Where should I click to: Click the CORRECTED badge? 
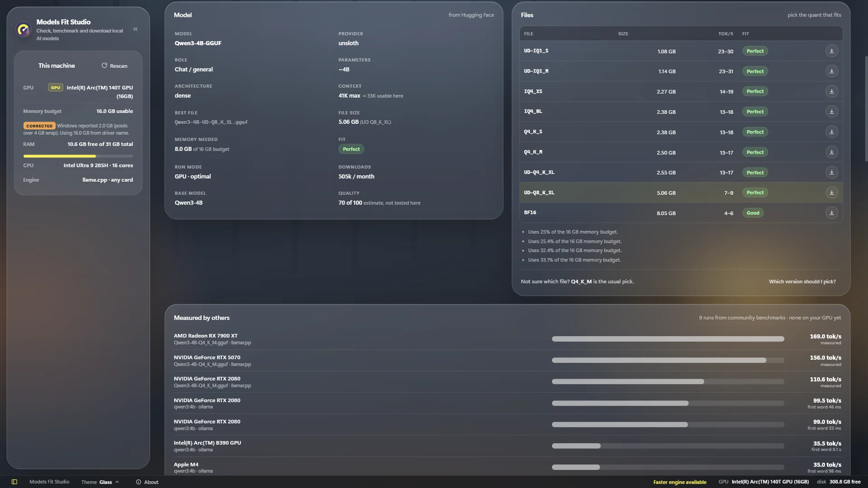[x=39, y=126]
